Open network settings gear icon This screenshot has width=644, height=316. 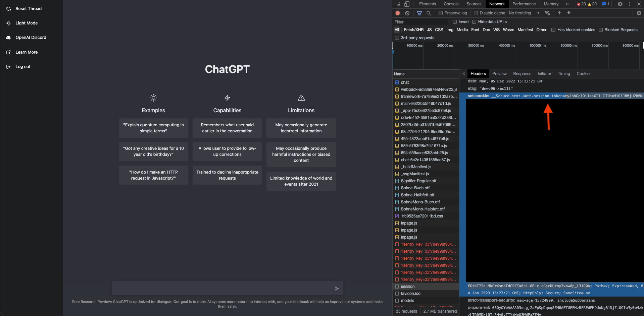tap(639, 13)
